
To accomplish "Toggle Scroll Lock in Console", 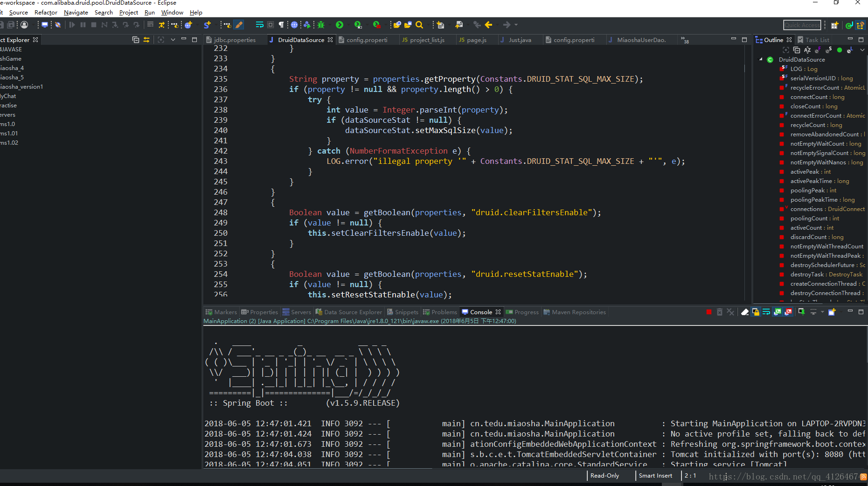I will pyautogui.click(x=756, y=312).
